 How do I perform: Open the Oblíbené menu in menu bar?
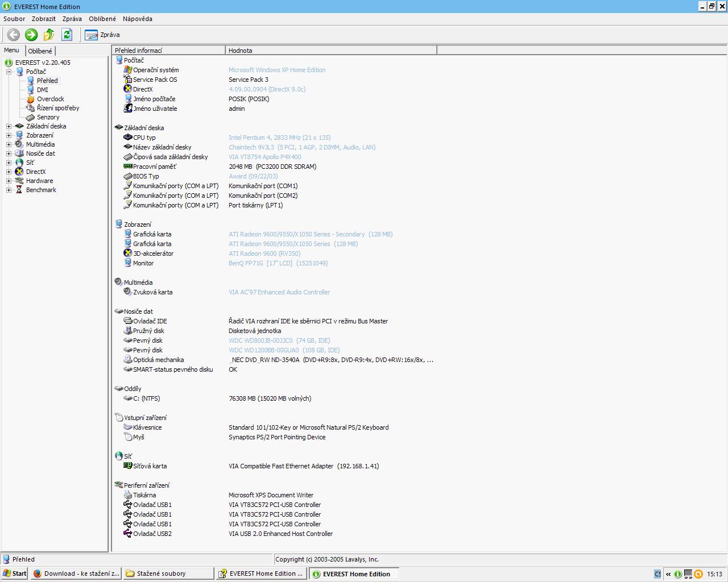click(x=102, y=19)
